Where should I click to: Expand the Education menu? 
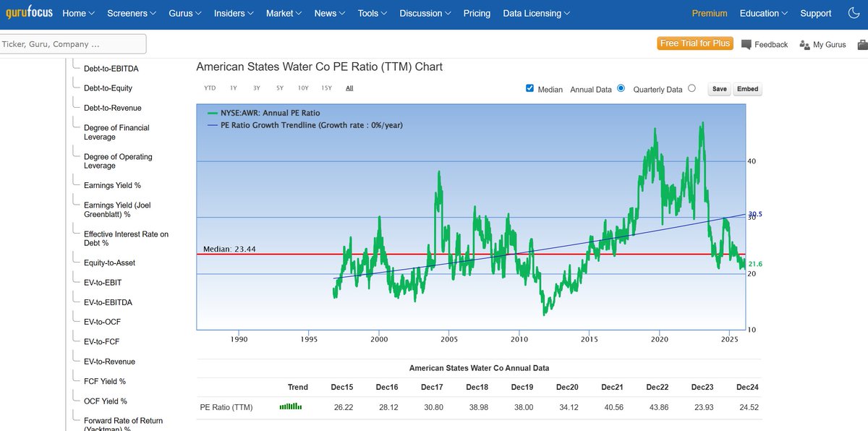[765, 13]
